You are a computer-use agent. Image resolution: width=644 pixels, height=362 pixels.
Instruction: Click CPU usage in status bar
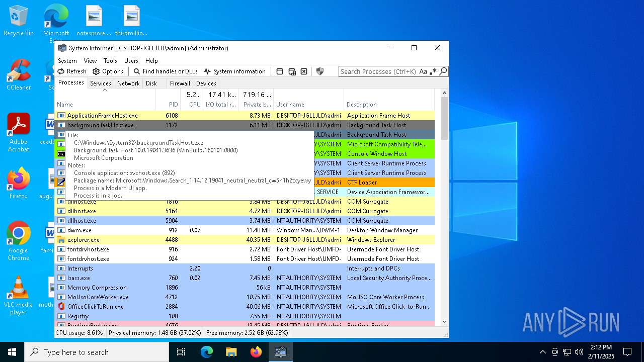click(x=79, y=333)
